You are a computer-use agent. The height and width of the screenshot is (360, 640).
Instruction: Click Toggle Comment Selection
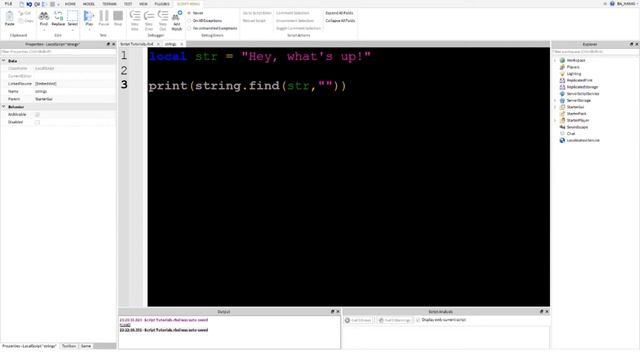298,28
